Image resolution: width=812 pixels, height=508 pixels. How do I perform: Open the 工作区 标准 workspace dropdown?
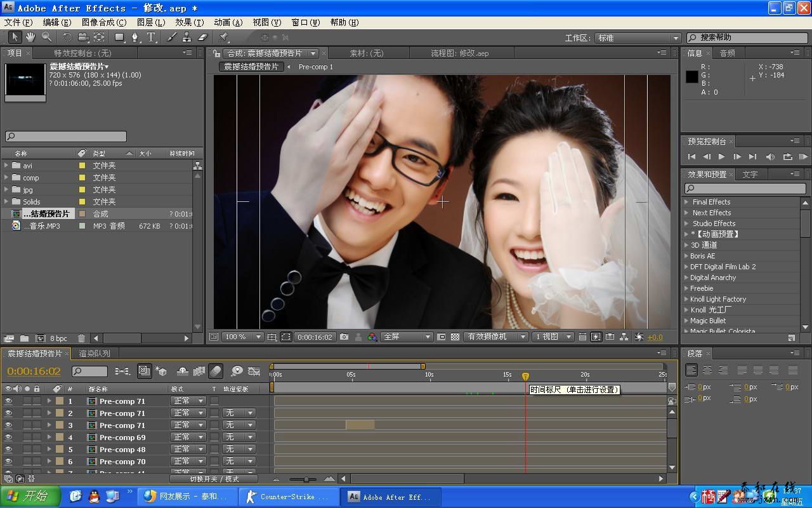coord(638,38)
